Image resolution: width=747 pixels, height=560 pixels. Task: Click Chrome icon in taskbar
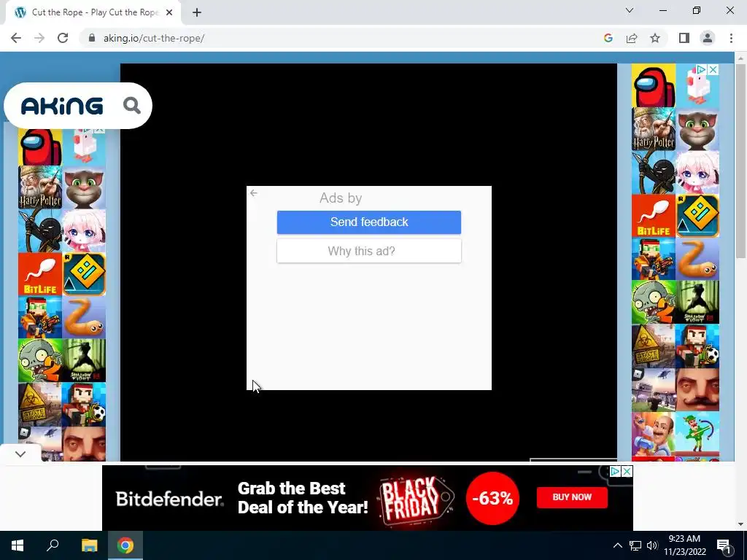(125, 545)
